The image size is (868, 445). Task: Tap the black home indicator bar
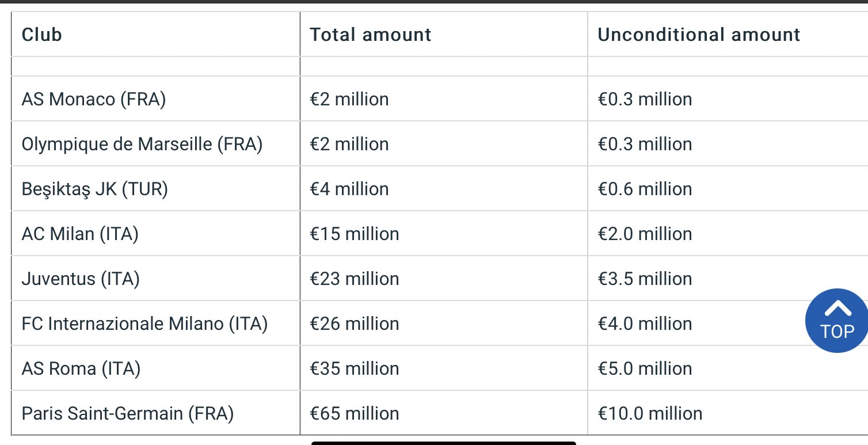[443, 443]
